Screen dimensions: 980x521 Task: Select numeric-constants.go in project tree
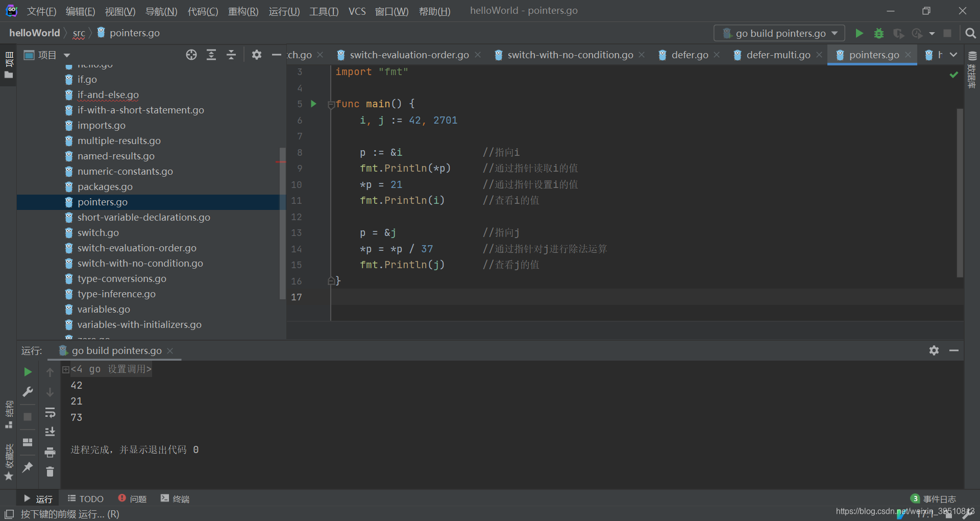[x=125, y=172]
